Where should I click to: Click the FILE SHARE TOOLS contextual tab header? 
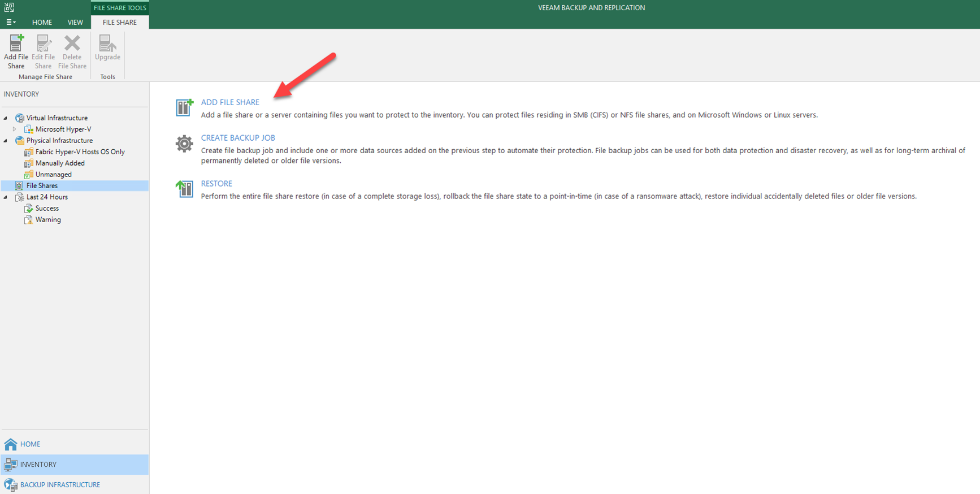120,8
